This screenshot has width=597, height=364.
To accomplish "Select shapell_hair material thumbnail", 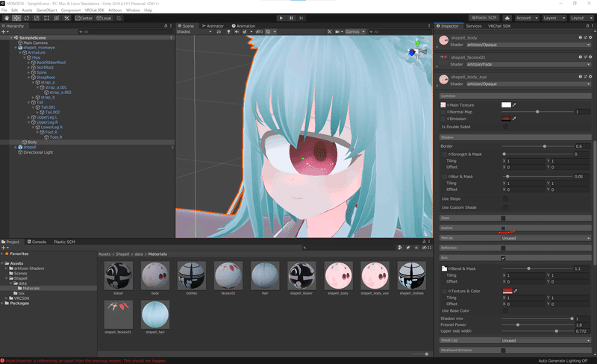I will [155, 315].
